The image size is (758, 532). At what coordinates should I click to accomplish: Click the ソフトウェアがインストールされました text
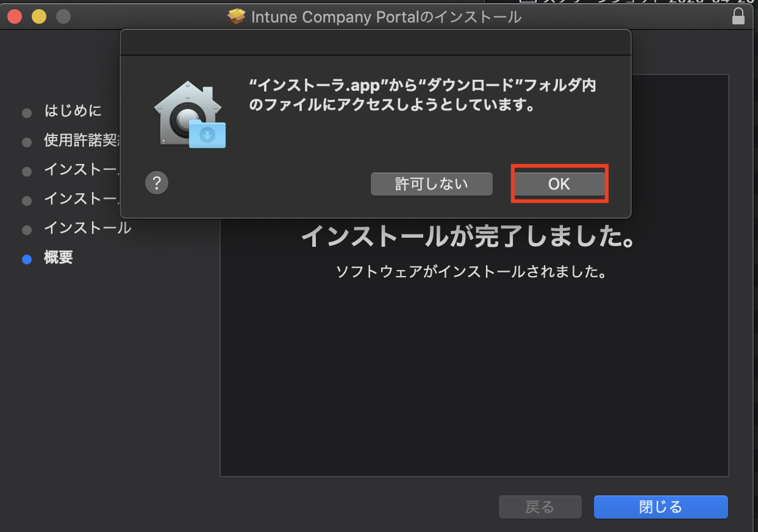[x=471, y=272]
